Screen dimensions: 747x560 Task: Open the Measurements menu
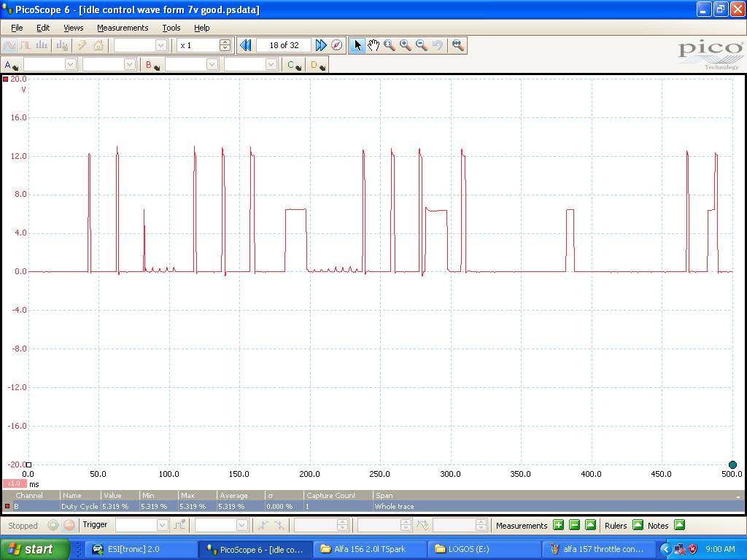click(x=123, y=28)
